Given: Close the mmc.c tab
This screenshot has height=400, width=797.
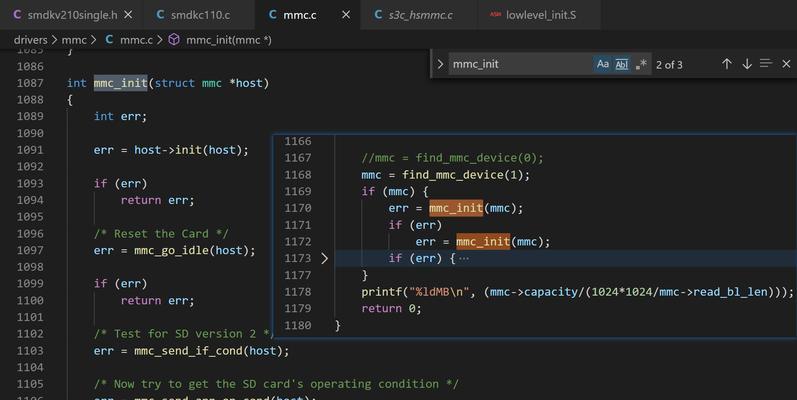Looking at the screenshot, I should point(346,15).
